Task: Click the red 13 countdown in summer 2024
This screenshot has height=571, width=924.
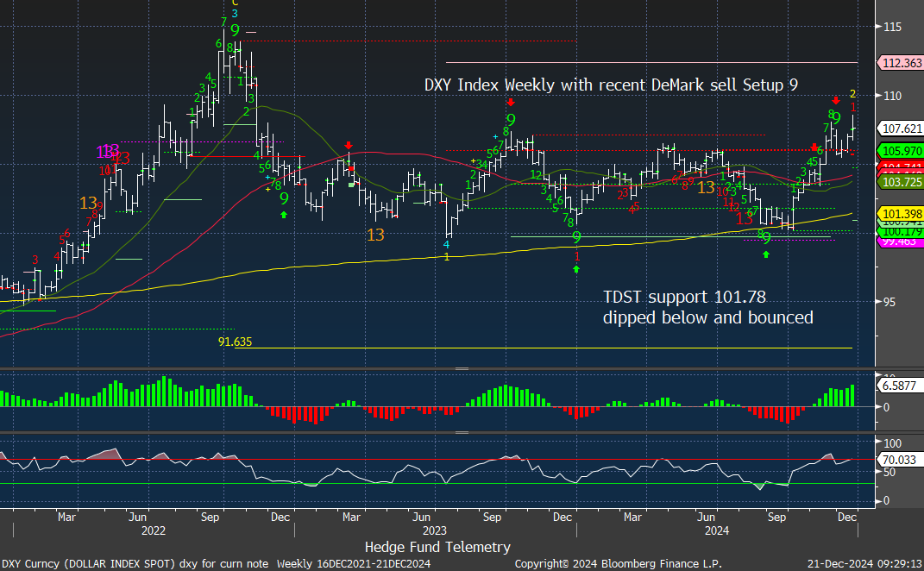Action: click(744, 219)
